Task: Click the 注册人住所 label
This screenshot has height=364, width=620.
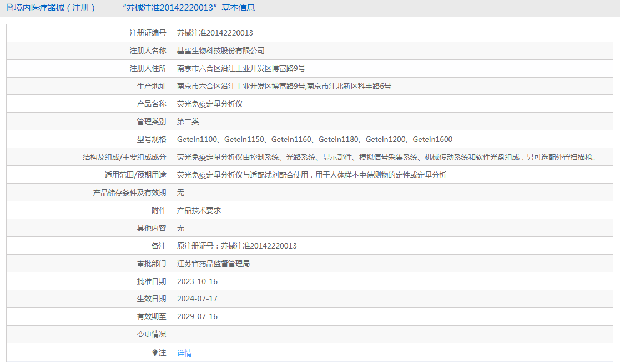Action: 148,69
